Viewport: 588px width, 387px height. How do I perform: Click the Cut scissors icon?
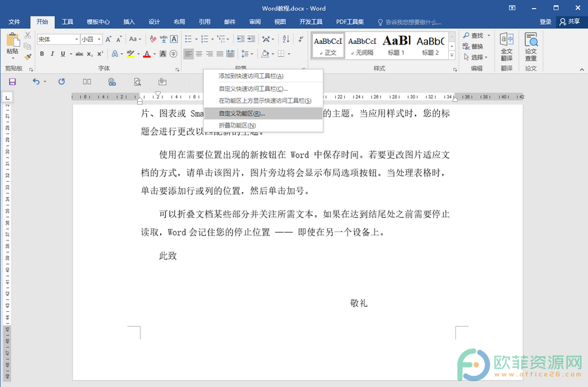(x=27, y=35)
